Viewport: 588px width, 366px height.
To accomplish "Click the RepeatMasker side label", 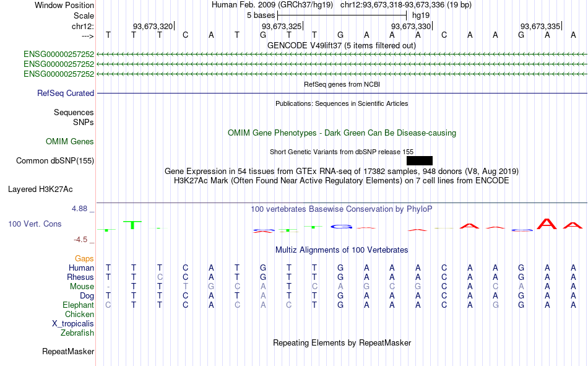I will [68, 352].
